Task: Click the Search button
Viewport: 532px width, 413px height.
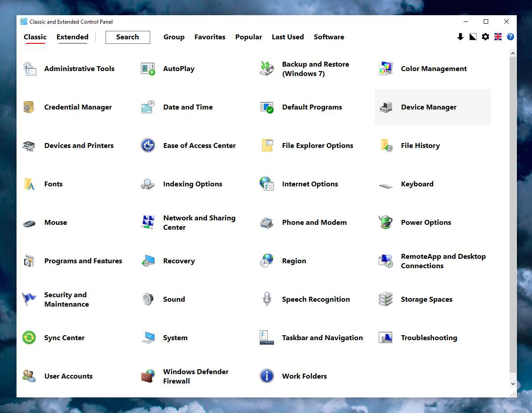Action: click(x=127, y=37)
